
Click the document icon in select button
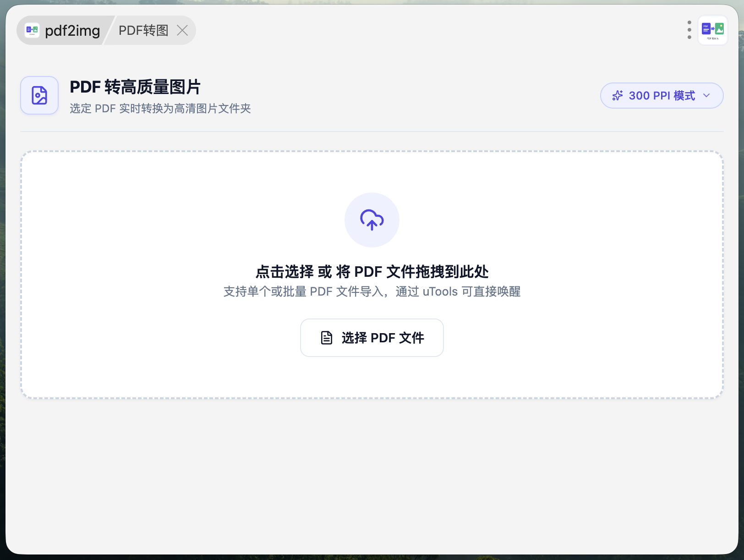327,338
